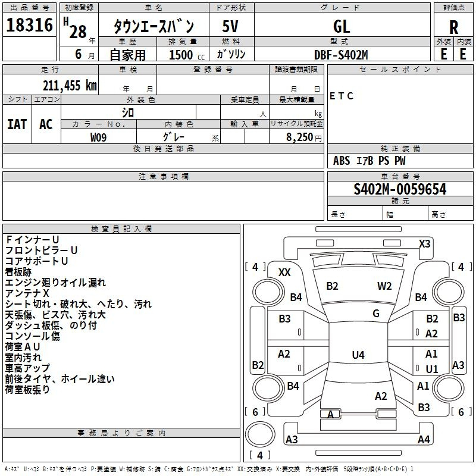
Task: Select the shift type IAT
Action: [x=17, y=124]
